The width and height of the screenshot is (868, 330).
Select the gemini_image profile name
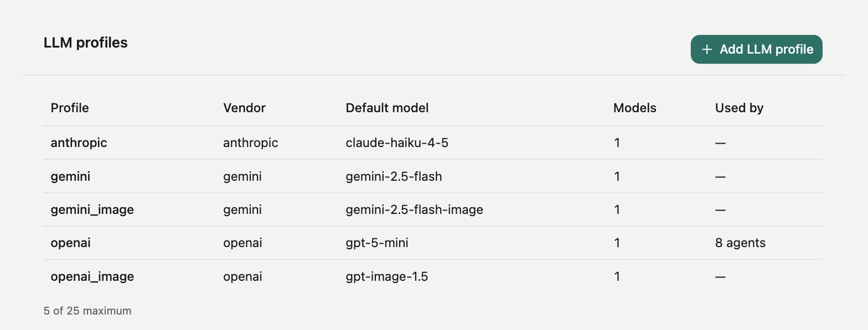[92, 210]
